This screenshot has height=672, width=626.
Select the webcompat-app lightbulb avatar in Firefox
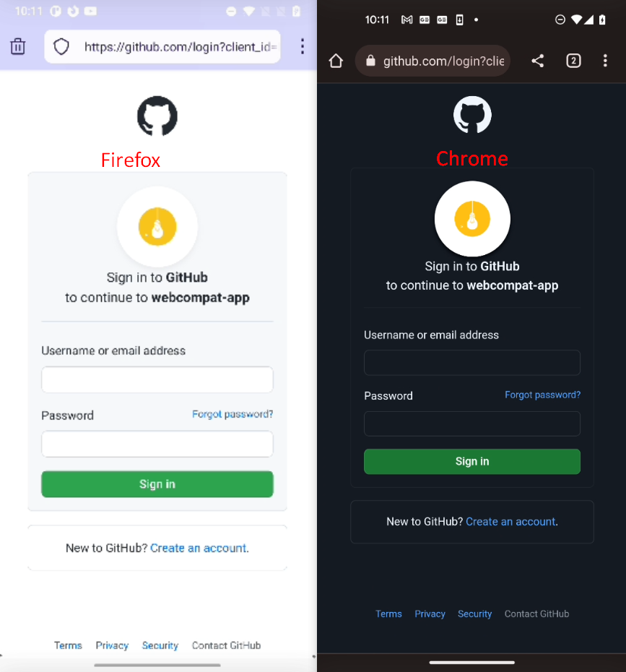click(157, 226)
